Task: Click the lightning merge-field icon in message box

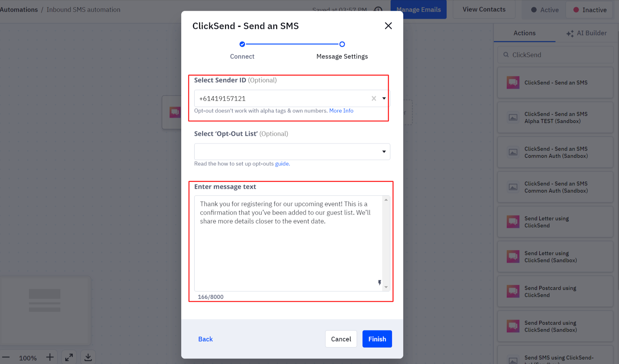Action: (x=380, y=283)
